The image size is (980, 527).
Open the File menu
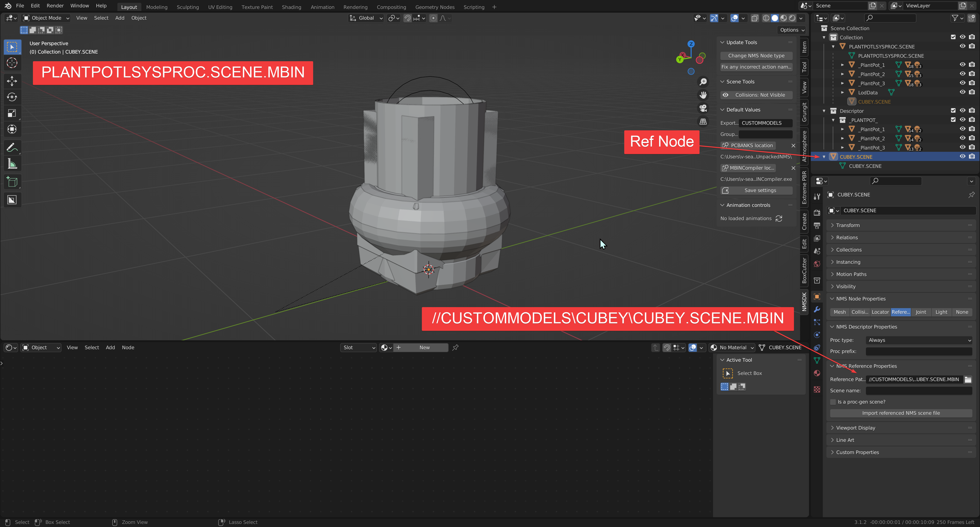click(x=20, y=6)
